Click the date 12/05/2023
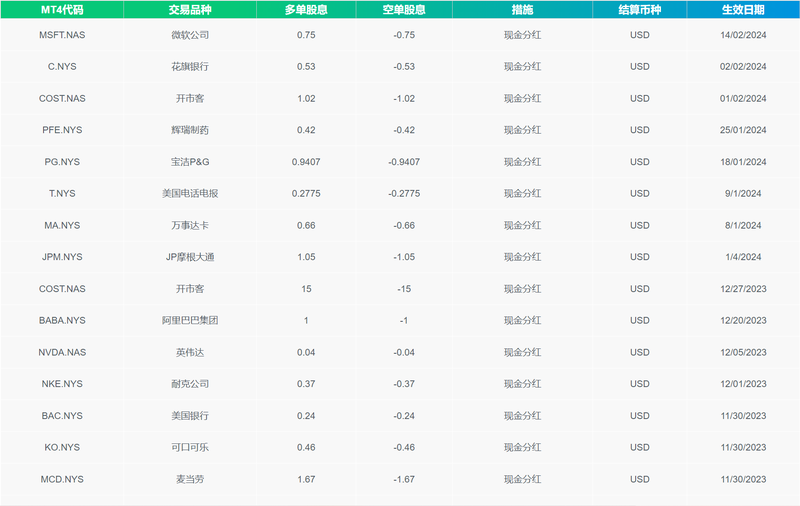 pos(743,352)
